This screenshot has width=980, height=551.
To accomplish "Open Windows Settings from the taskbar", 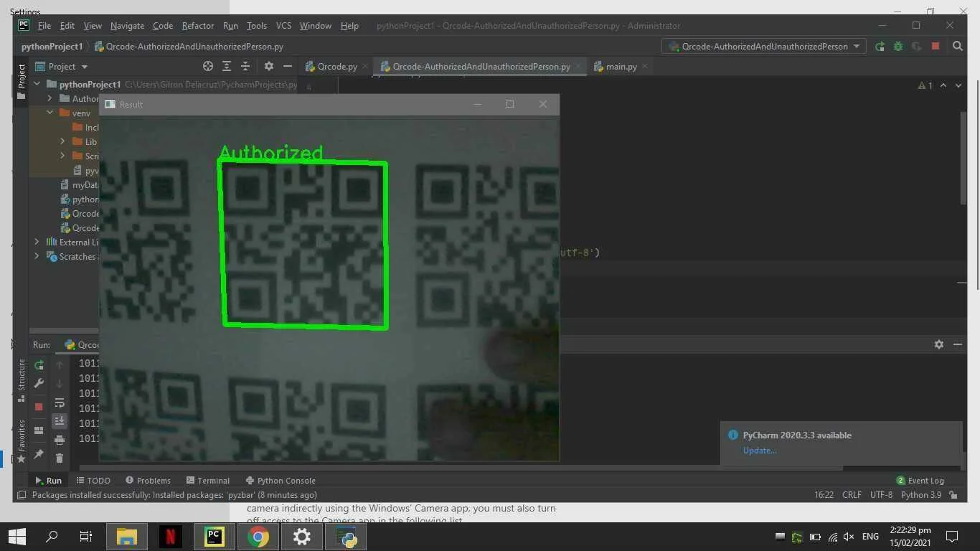I will point(302,536).
